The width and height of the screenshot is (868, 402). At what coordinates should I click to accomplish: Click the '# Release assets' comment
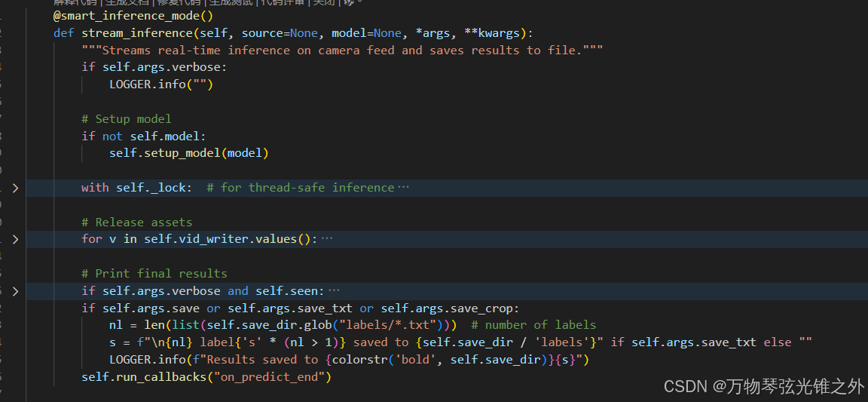click(x=136, y=222)
